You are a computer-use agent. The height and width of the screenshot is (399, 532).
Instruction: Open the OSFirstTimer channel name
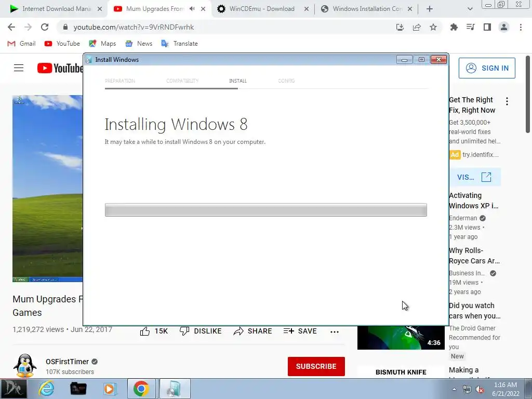pos(67,362)
